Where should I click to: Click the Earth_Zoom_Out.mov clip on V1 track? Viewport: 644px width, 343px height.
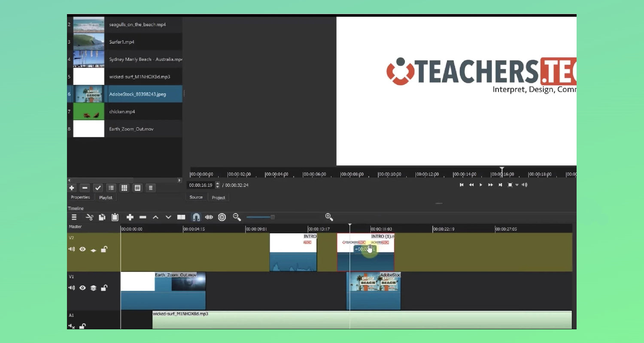pyautogui.click(x=163, y=291)
